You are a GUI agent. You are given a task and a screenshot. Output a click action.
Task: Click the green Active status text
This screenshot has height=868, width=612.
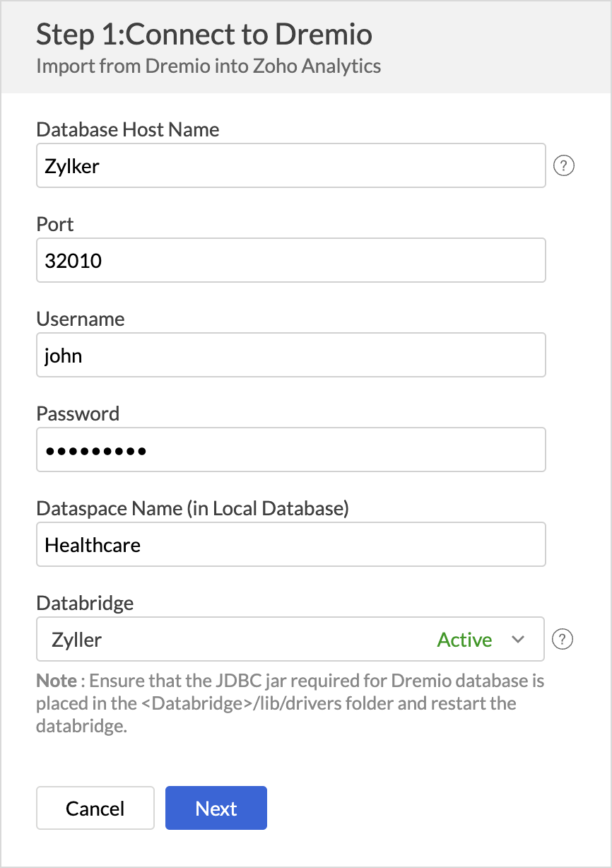[x=464, y=640]
